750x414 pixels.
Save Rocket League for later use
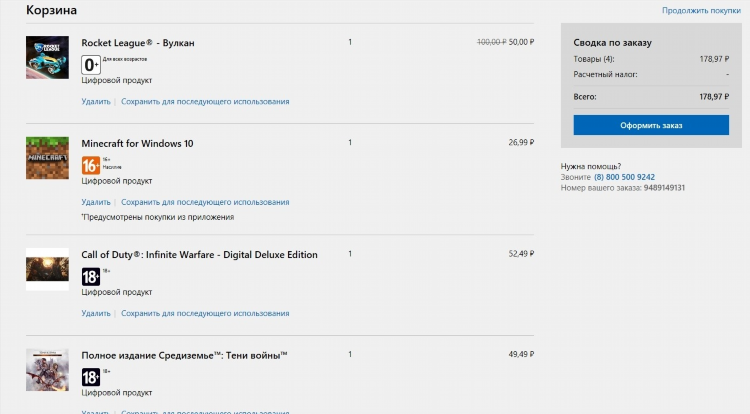(205, 101)
